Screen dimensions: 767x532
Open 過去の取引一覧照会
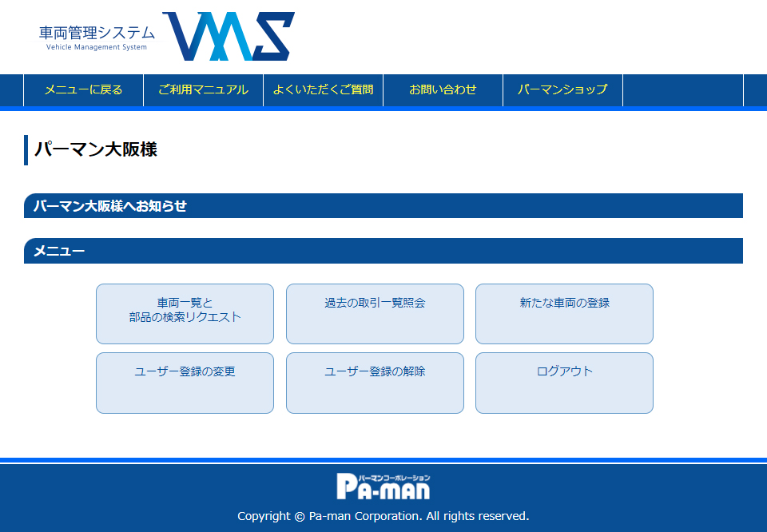[x=374, y=313]
